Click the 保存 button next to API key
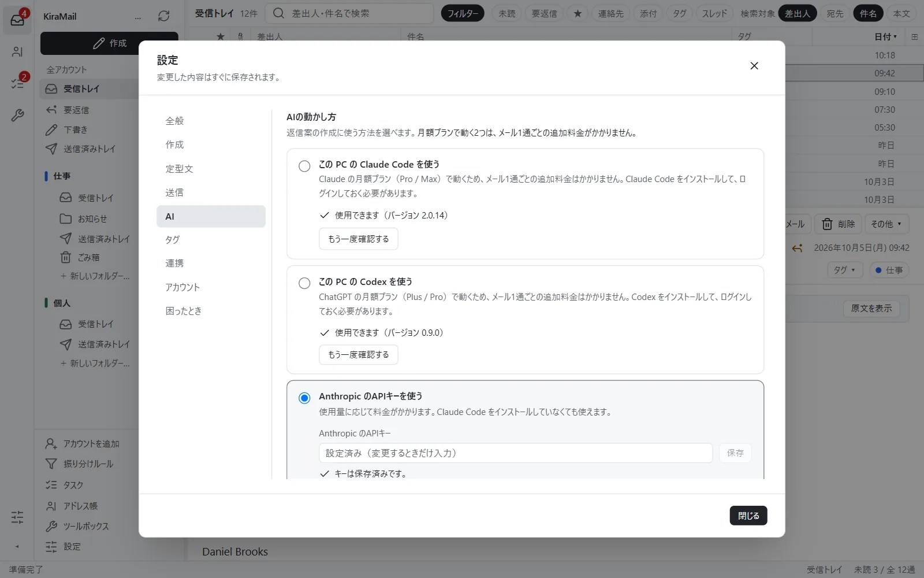 [x=735, y=453]
